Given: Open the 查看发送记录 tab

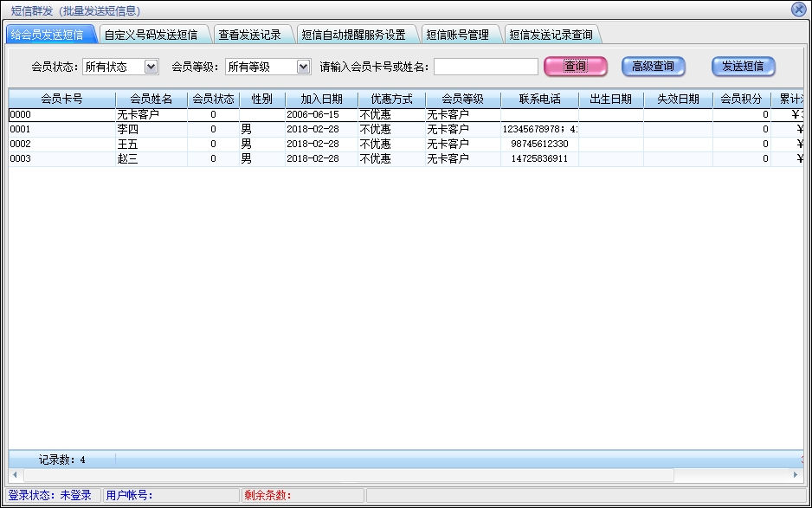Looking at the screenshot, I should [249, 35].
